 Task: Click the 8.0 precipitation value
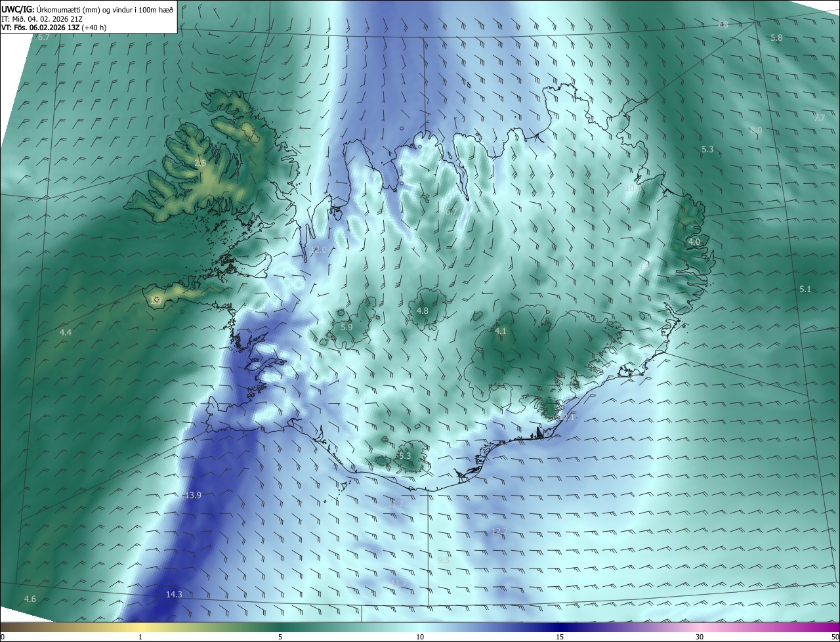click(756, 131)
